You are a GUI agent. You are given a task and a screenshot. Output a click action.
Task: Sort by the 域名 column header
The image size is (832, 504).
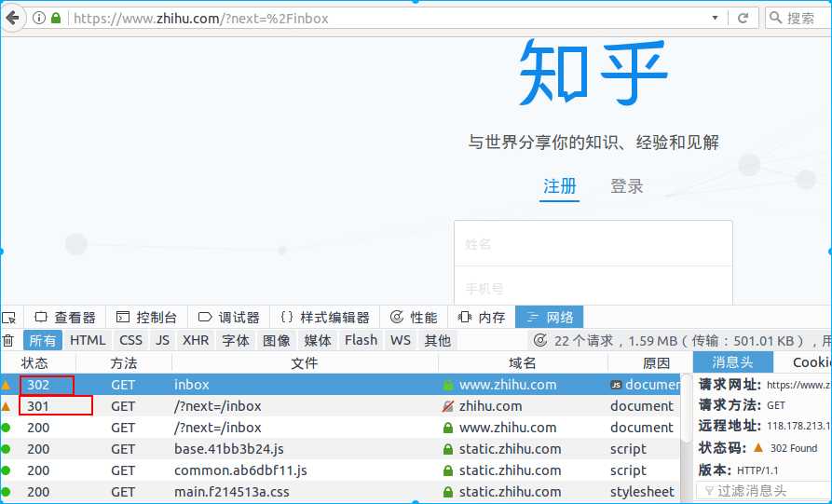click(523, 363)
